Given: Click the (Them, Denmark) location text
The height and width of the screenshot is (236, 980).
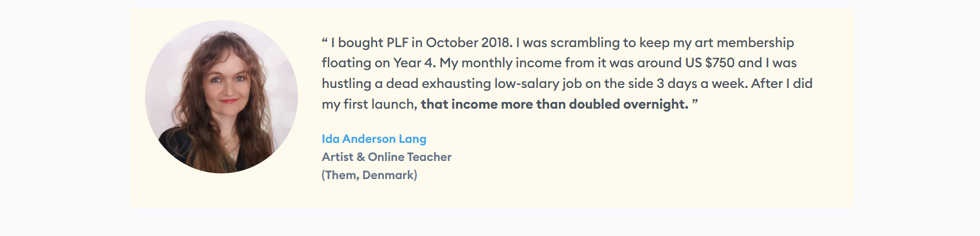Looking at the screenshot, I should pos(369,175).
